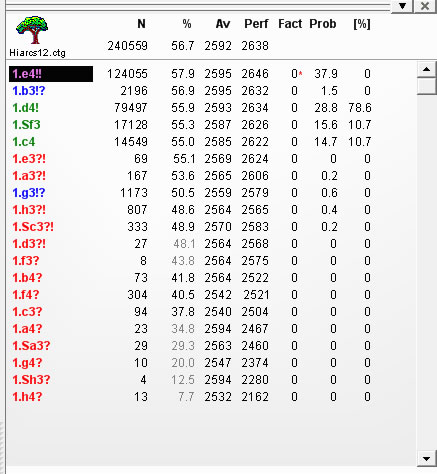Select the move 1.h4?
The image size is (437, 474).
tap(27, 397)
